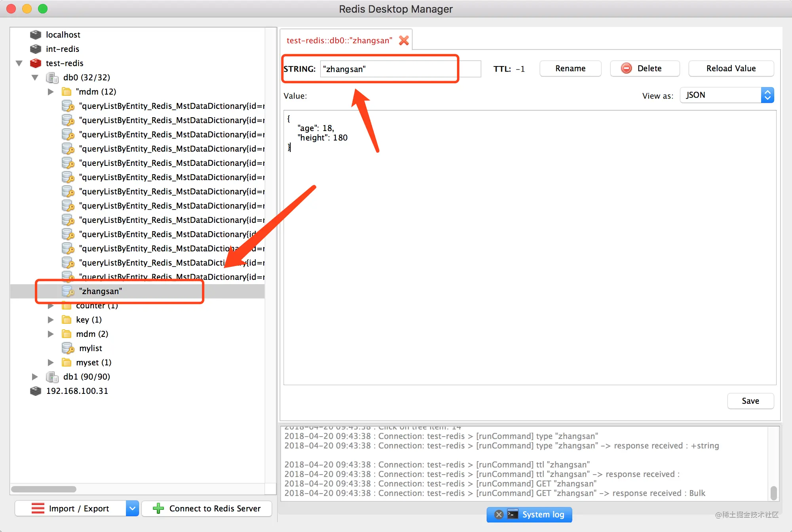The image size is (792, 532).
Task: Click the GET "zhangsan" response received log line
Action: tap(495, 493)
